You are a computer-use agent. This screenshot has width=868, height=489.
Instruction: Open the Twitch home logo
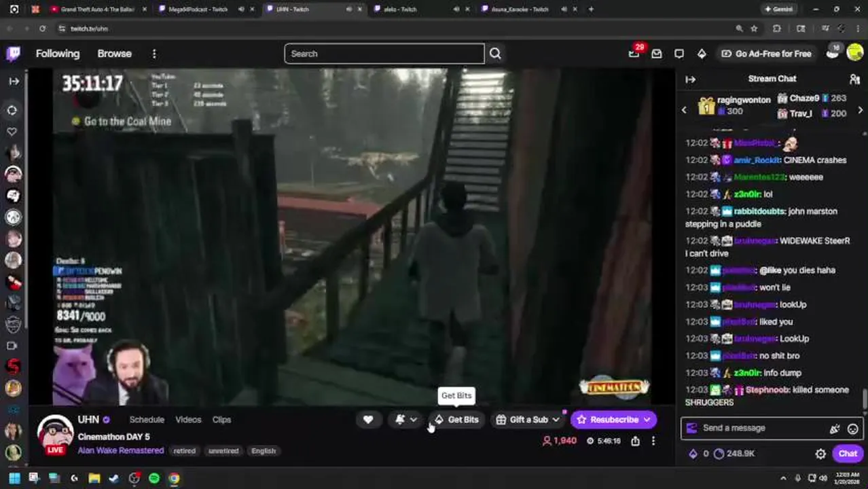point(13,54)
